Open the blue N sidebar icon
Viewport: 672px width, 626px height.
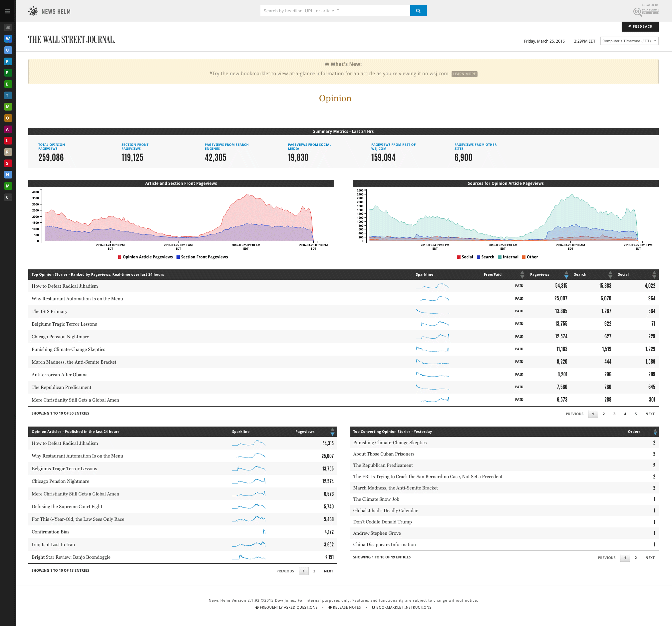point(8,175)
